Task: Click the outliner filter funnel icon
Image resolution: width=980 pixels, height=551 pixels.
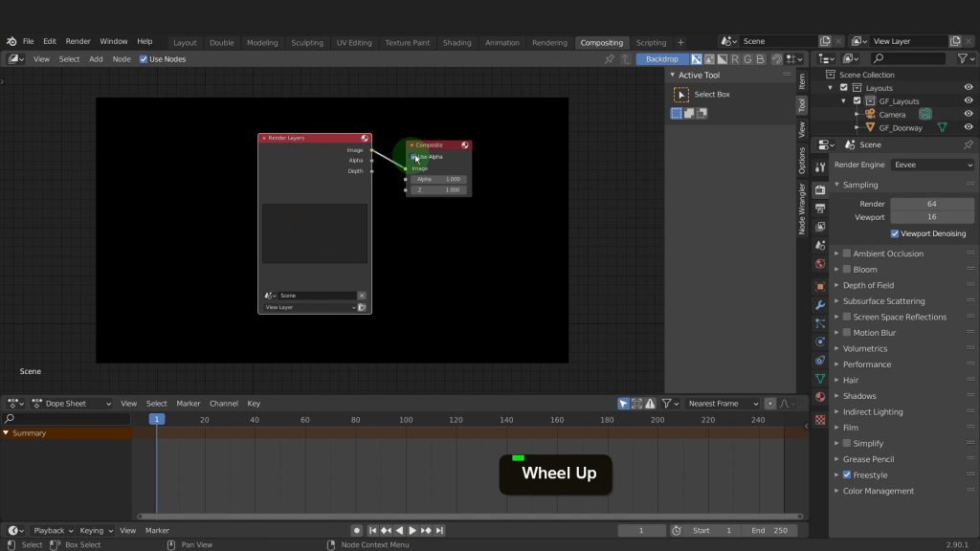Action: coord(962,59)
